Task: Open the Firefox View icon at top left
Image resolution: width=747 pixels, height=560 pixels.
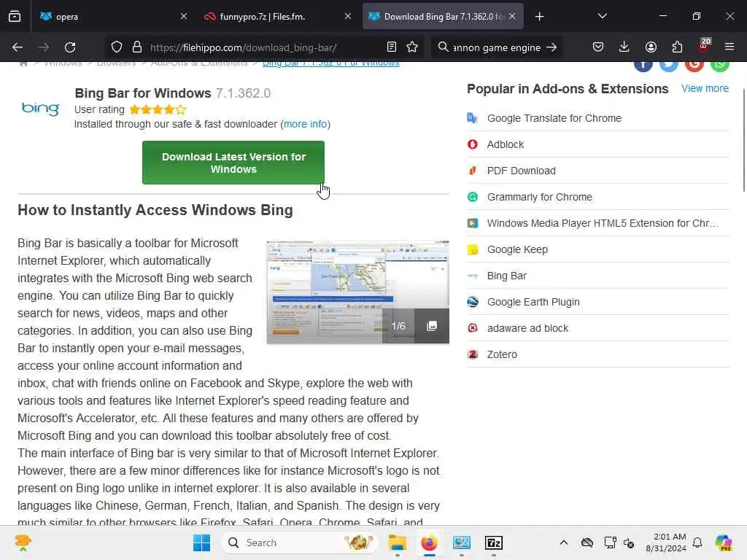Action: tap(15, 16)
